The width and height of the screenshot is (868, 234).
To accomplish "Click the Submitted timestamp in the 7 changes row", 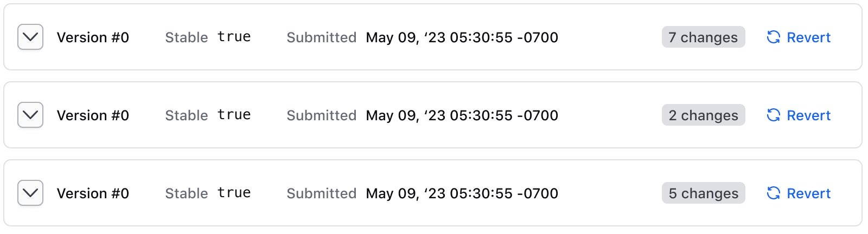I will [x=462, y=37].
